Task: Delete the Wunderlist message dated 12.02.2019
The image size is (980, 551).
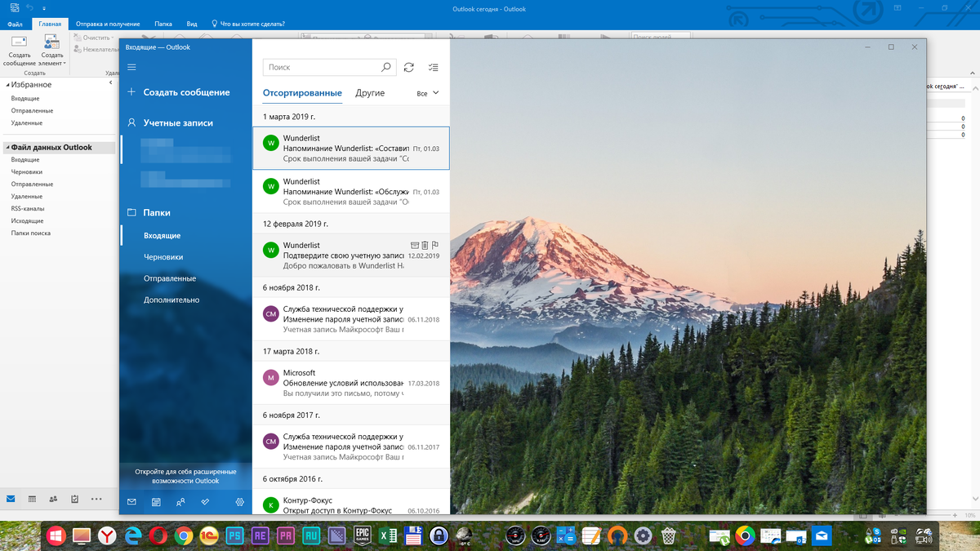Action: pos(425,244)
